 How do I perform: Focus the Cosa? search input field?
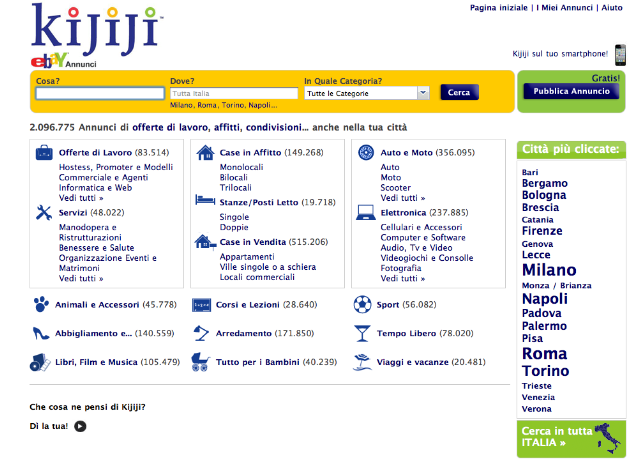pyautogui.click(x=100, y=93)
